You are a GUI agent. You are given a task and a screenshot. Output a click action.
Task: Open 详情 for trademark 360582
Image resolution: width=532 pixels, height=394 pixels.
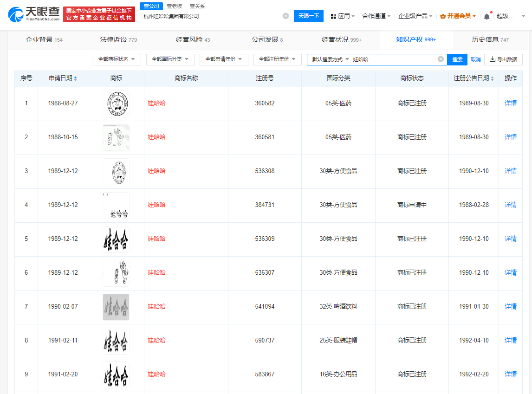[510, 103]
